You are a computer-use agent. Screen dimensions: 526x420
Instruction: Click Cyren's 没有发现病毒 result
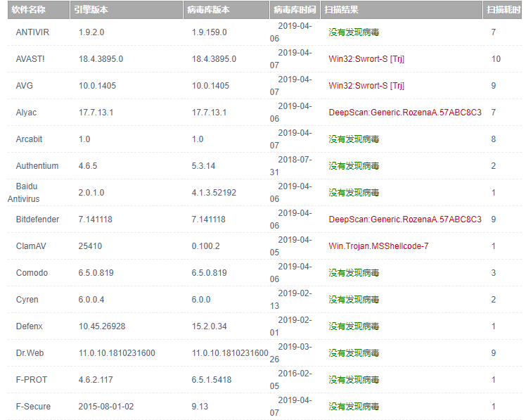[x=354, y=300]
